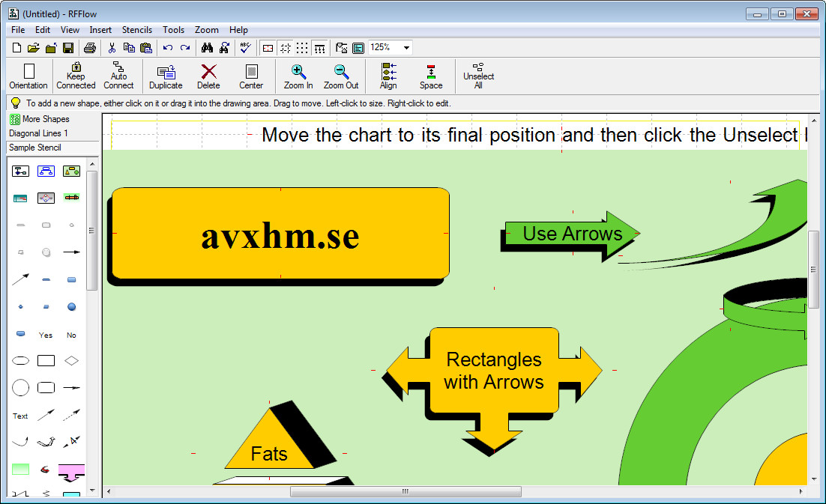Viewport: 826px width, 504px height.
Task: Select the Diagonal Lines 1 stencil
Action: 38,133
